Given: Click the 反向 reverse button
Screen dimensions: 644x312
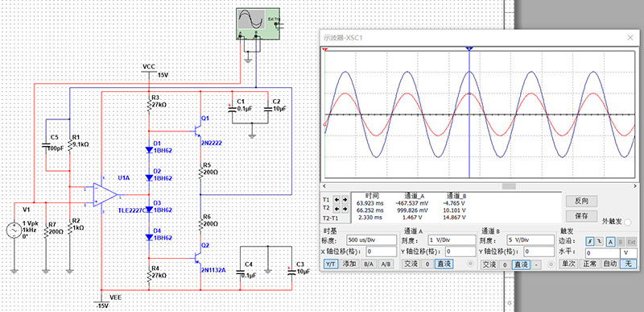Looking at the screenshot, I should pyautogui.click(x=581, y=201).
